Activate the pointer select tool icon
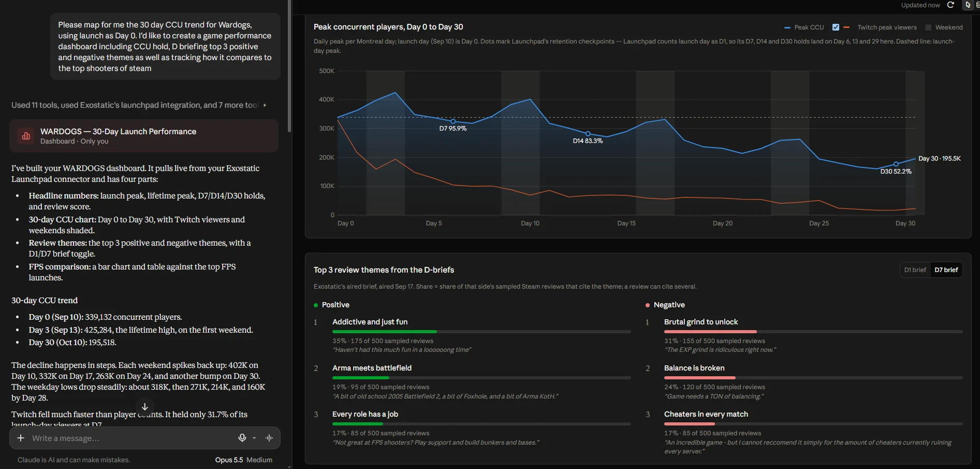The width and height of the screenshot is (980, 469). 968,5
